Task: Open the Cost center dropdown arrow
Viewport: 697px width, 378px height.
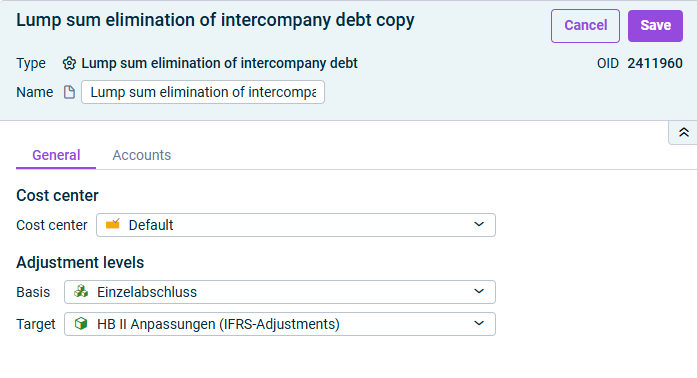Action: pyautogui.click(x=479, y=224)
